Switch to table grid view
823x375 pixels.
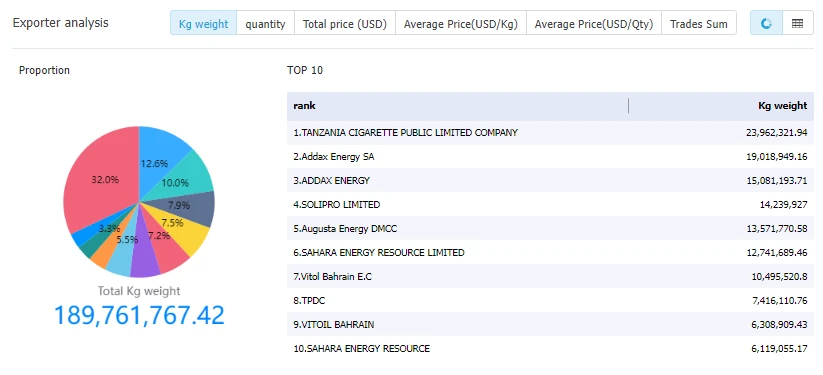798,23
